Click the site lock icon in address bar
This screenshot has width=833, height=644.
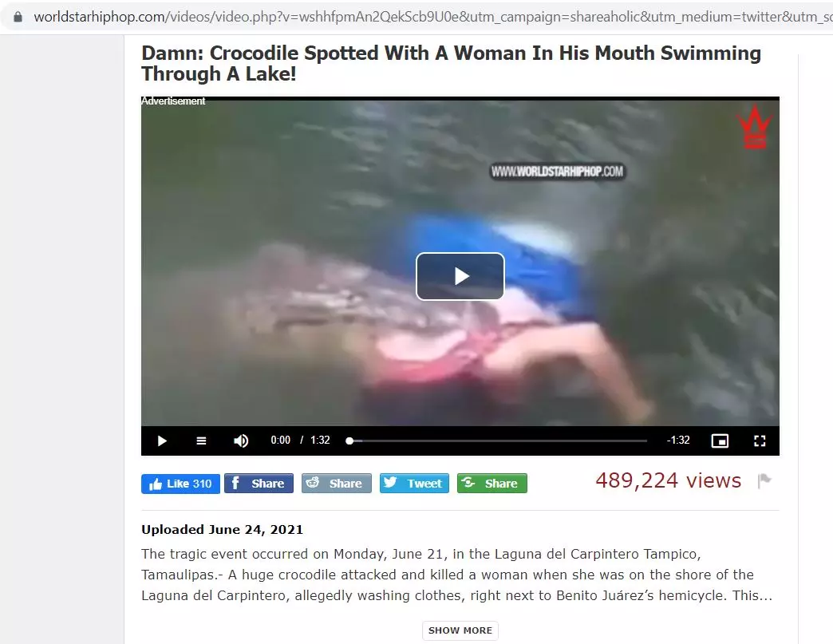pos(18,17)
